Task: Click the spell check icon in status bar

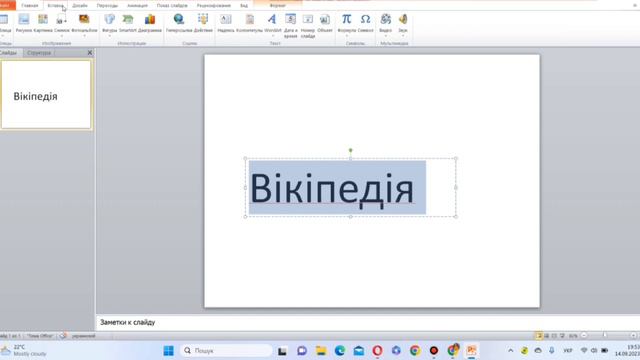Action: click(63, 336)
